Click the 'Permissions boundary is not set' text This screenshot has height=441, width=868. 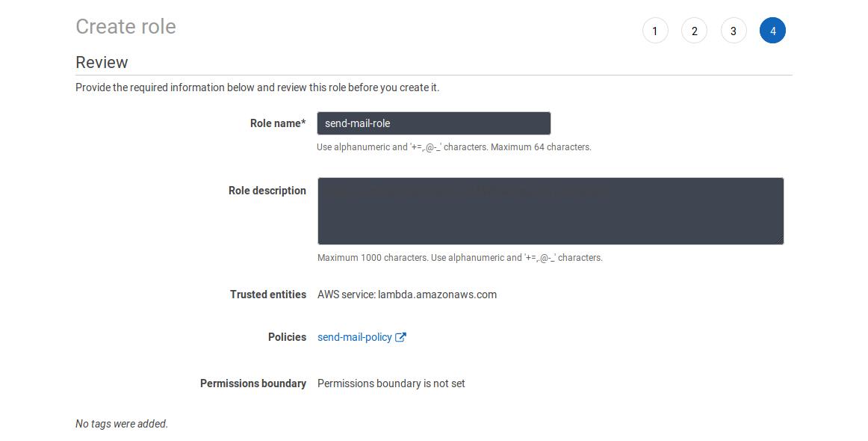391,383
